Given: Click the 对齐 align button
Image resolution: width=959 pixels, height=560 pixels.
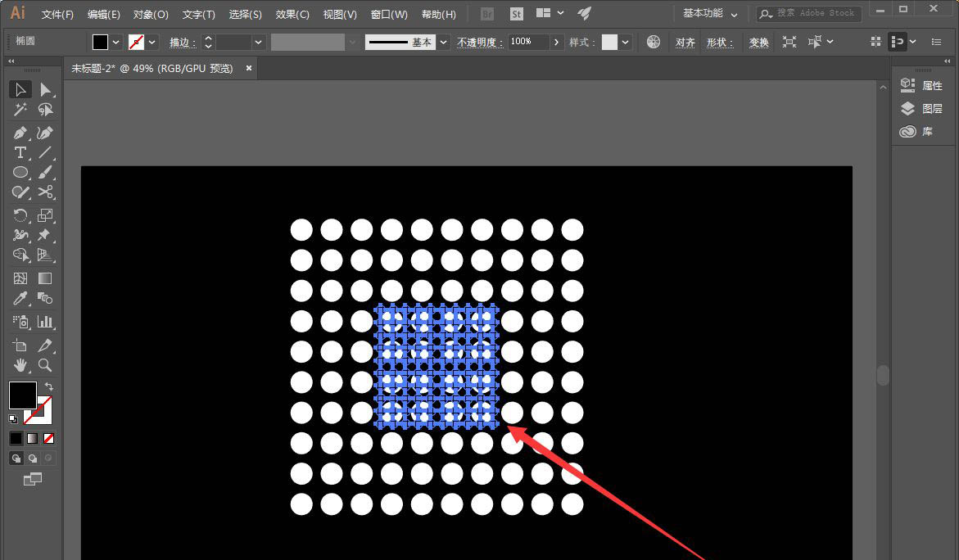Looking at the screenshot, I should click(685, 43).
